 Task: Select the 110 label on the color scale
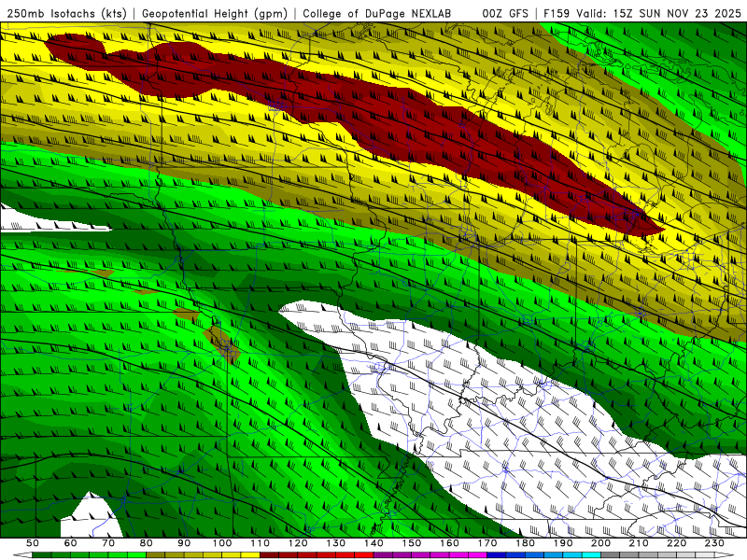point(261,543)
